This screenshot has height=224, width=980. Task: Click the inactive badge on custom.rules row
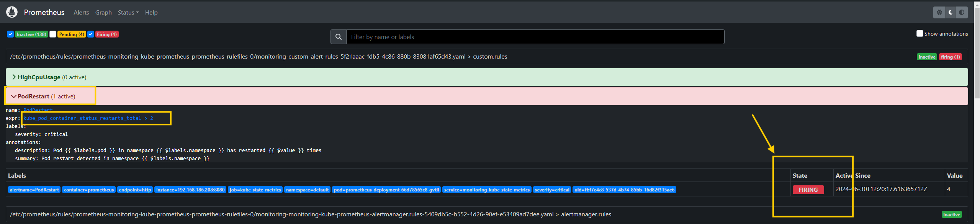(927, 57)
